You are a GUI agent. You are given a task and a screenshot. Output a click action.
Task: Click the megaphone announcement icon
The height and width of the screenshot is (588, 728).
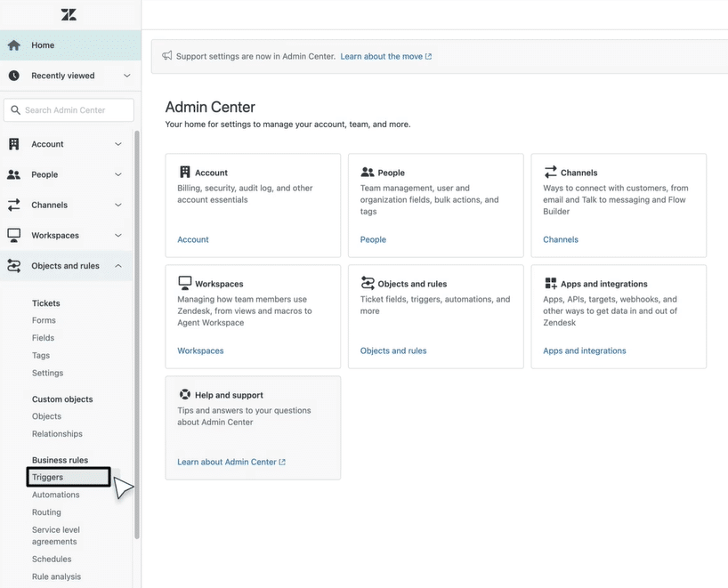166,56
